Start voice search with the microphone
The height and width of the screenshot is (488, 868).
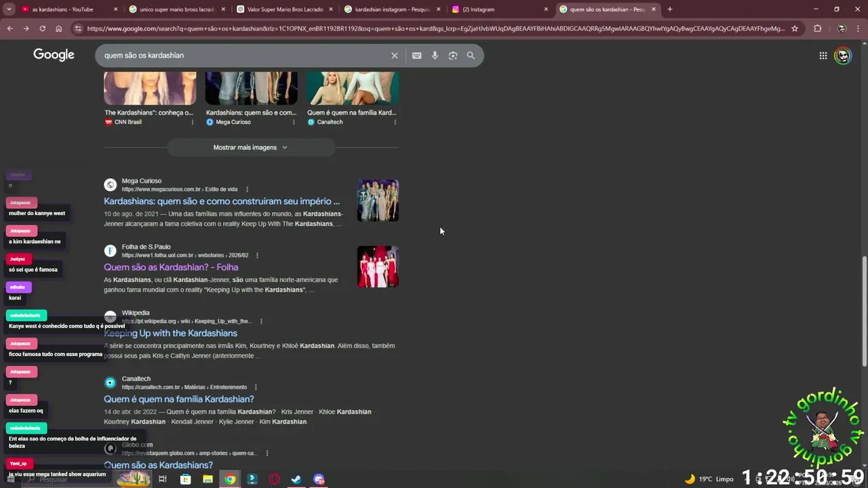tap(435, 56)
